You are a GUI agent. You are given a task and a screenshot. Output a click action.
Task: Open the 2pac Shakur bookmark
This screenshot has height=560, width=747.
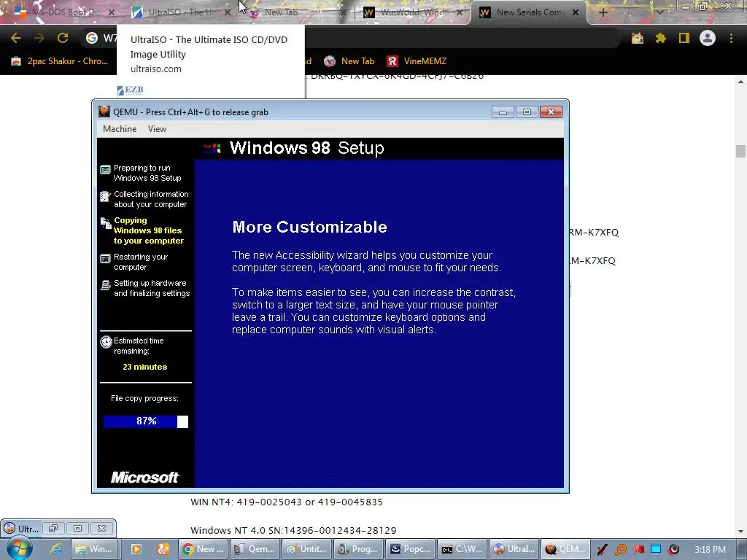click(x=60, y=61)
